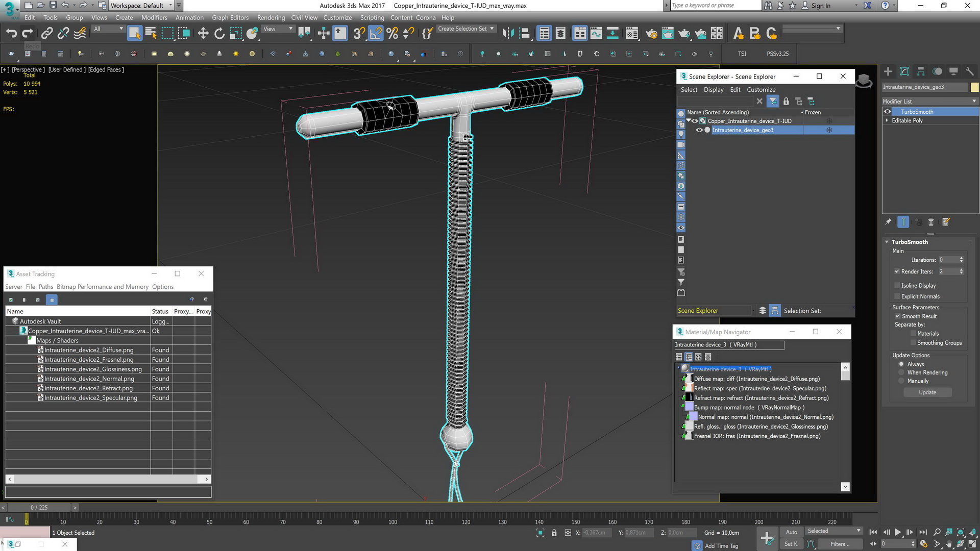Open the Create Selection Set dropdown
The image size is (980, 551).
click(466, 29)
